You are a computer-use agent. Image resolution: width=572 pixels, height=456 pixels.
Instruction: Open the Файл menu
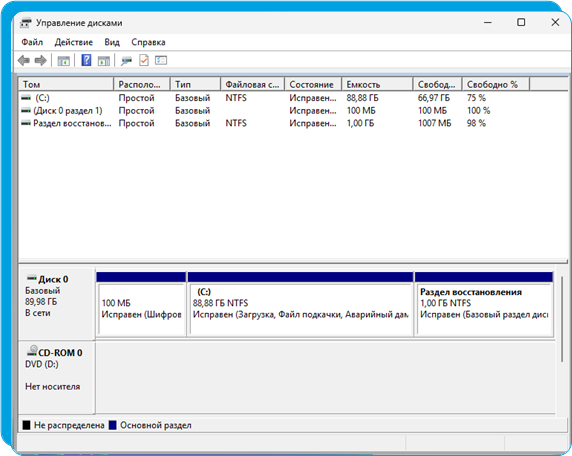click(x=32, y=42)
